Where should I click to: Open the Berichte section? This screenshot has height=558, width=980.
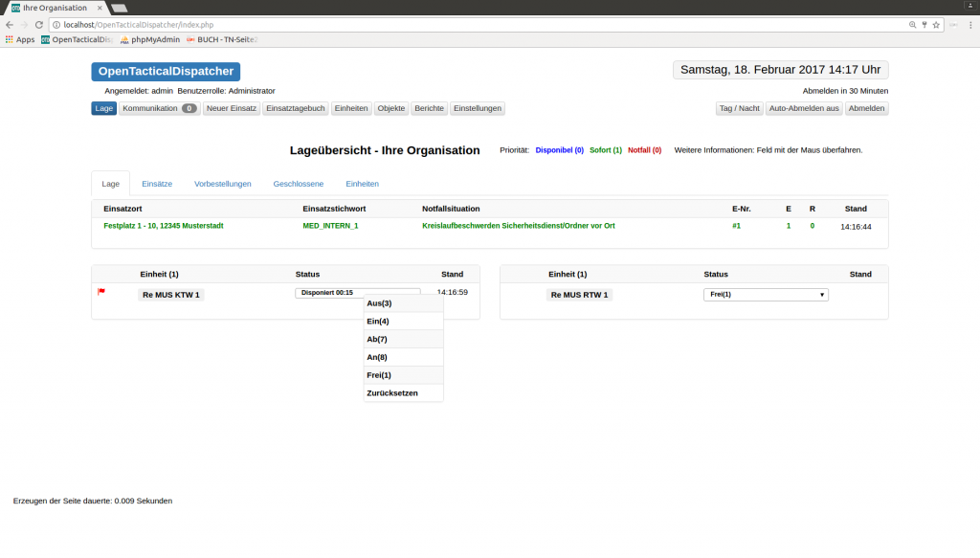(430, 108)
